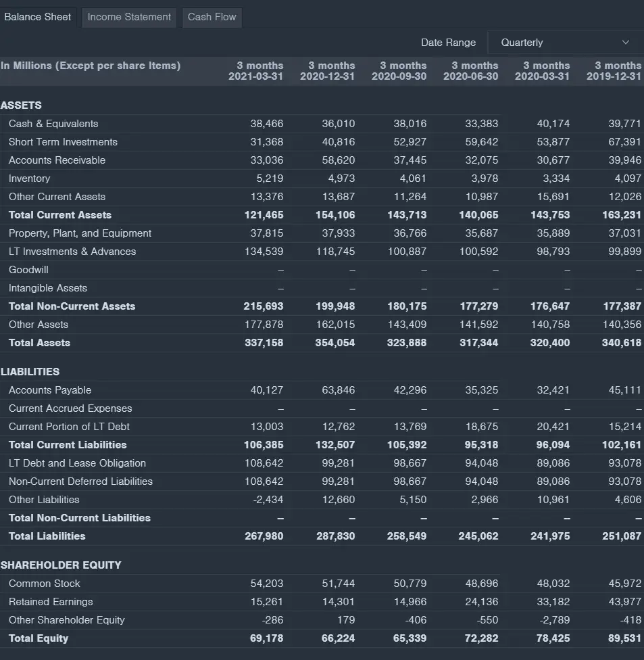Image resolution: width=644 pixels, height=660 pixels.
Task: Click the Inventory row label
Action: pos(30,179)
